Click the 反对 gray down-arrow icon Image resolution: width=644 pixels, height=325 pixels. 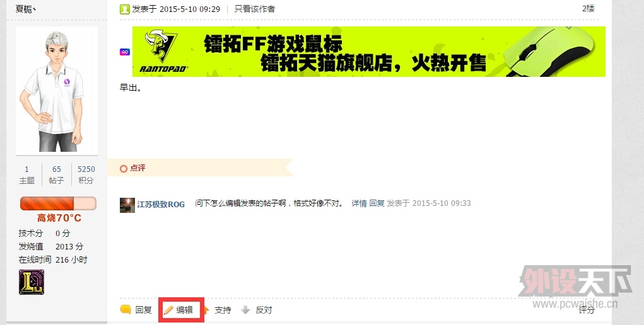[245, 310]
